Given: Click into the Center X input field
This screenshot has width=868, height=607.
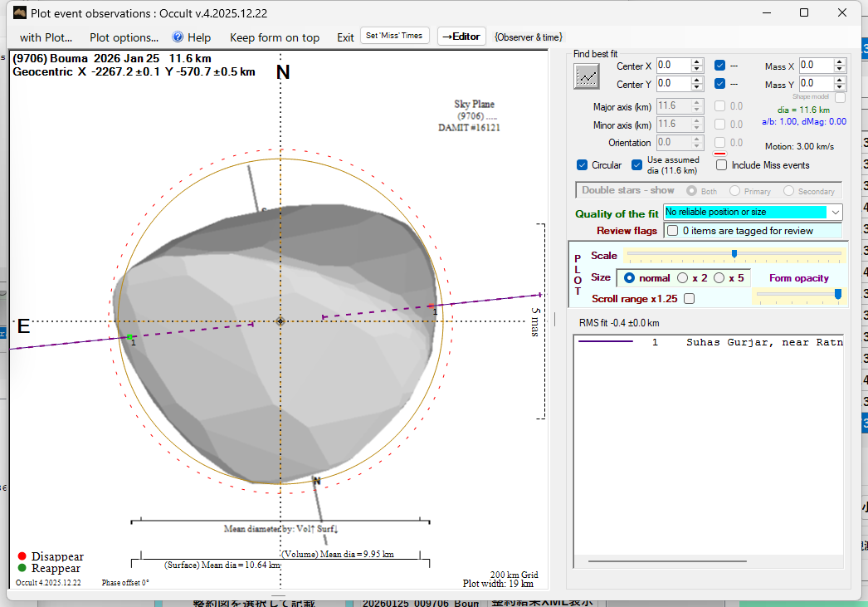Looking at the screenshot, I should tap(672, 65).
